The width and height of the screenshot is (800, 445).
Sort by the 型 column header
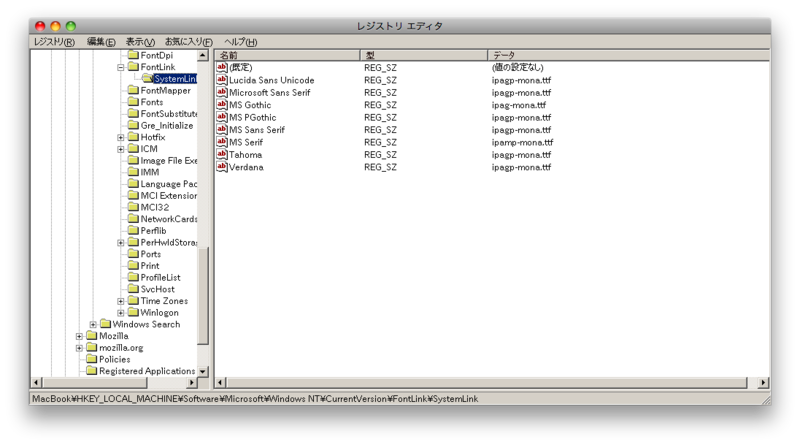[x=424, y=55]
